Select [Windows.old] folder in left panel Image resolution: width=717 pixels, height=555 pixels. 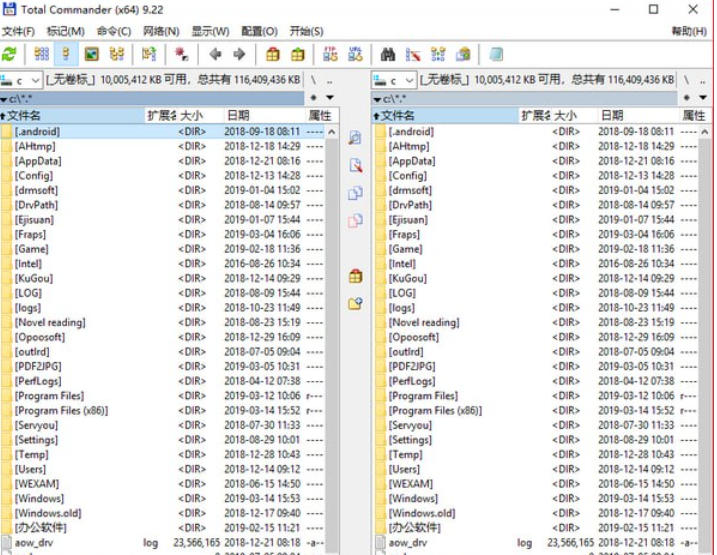point(162,513)
